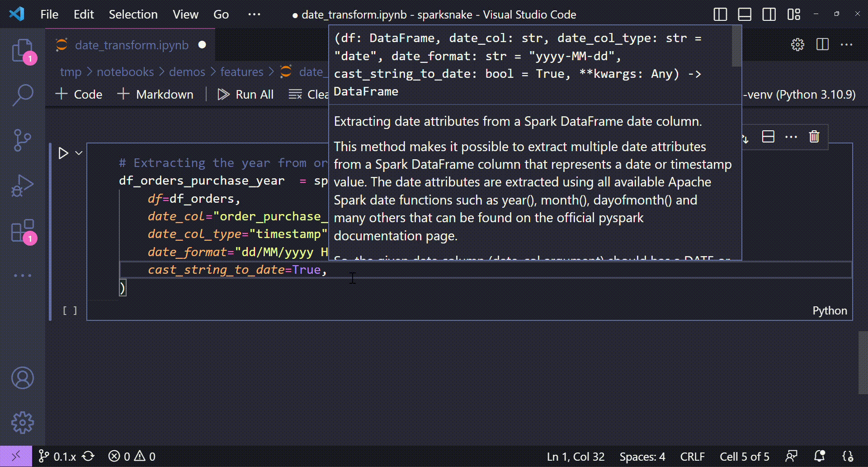Click the Cell 5 of 5 indicator
This screenshot has height=467, width=868.
tap(745, 457)
